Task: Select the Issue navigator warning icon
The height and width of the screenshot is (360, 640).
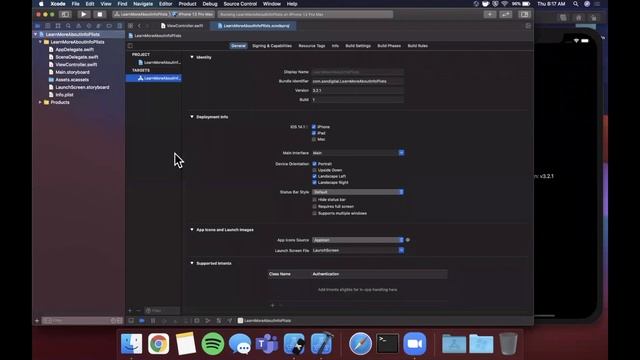Action: click(78, 26)
